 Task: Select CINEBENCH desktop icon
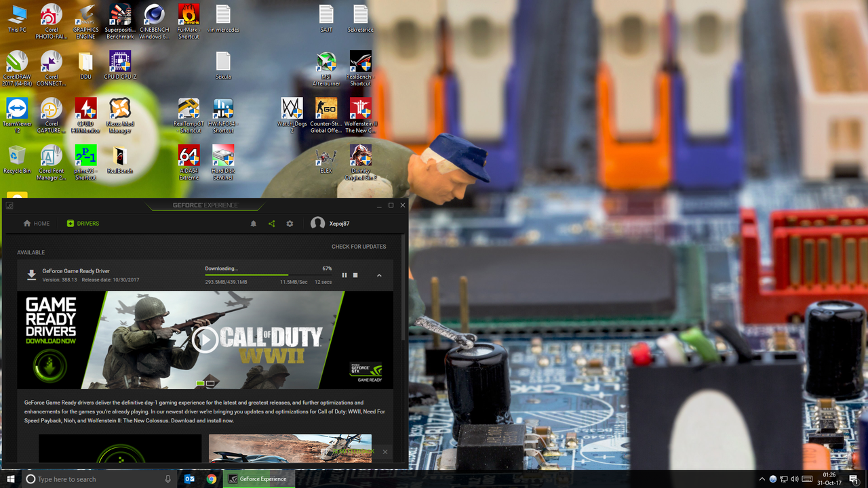pyautogui.click(x=155, y=22)
